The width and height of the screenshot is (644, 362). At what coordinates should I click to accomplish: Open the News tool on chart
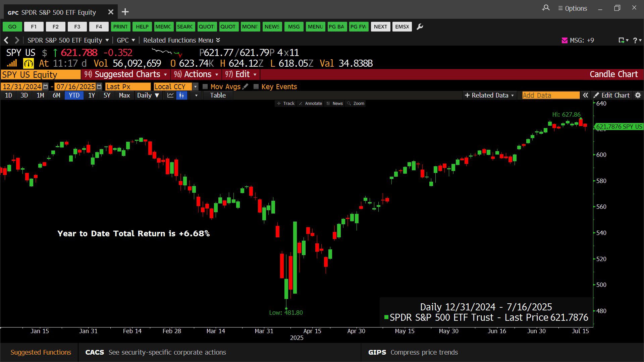334,104
